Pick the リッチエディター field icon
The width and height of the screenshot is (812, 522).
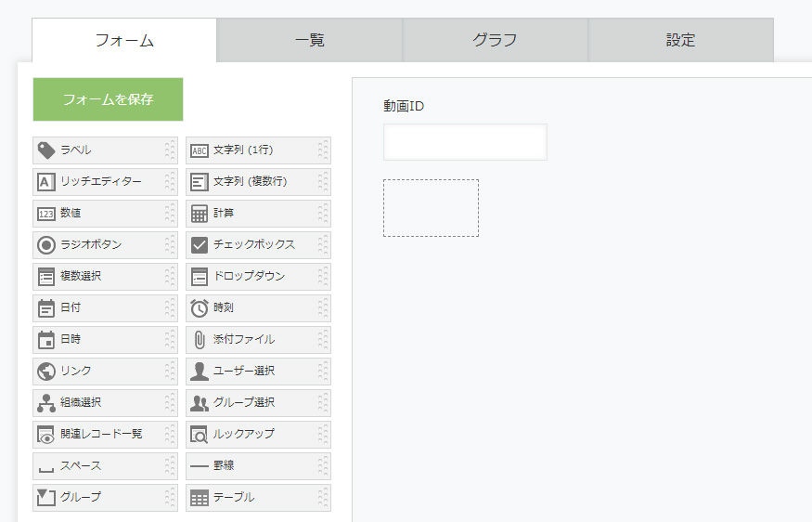[46, 182]
